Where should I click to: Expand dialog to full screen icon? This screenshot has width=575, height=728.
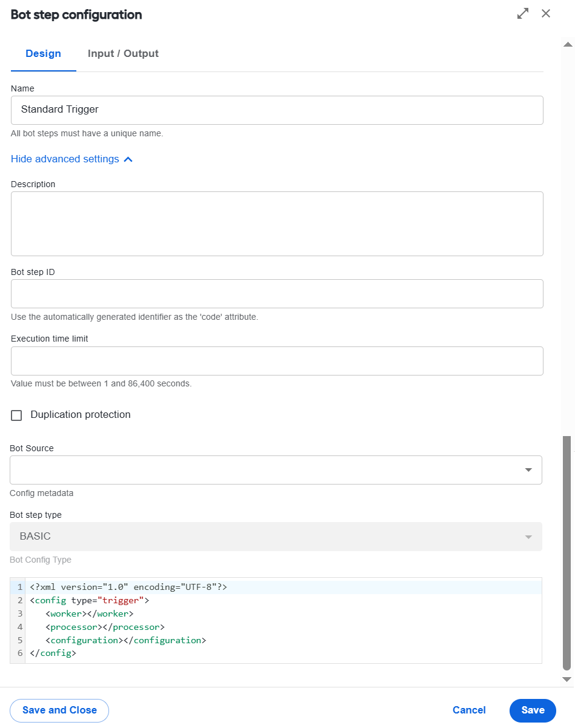point(523,13)
